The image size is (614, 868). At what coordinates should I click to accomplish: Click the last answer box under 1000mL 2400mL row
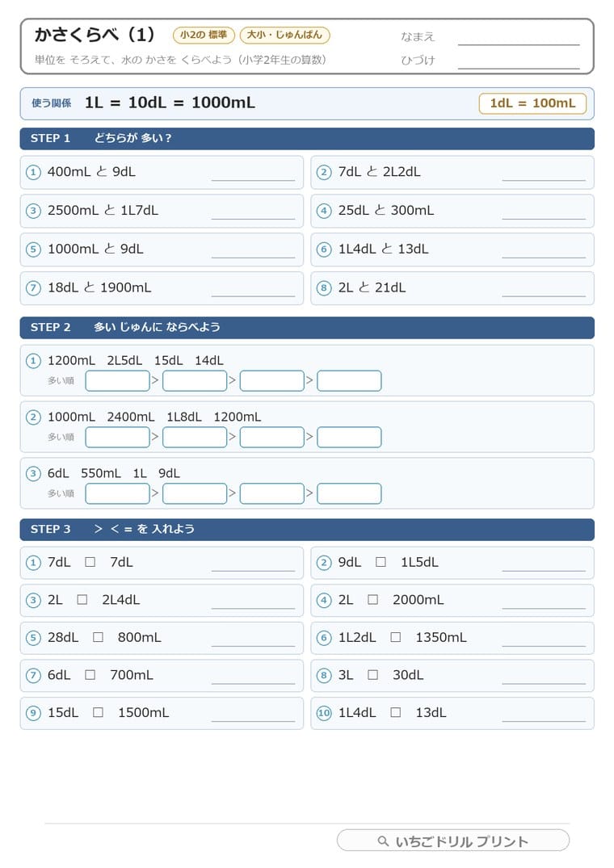click(349, 438)
